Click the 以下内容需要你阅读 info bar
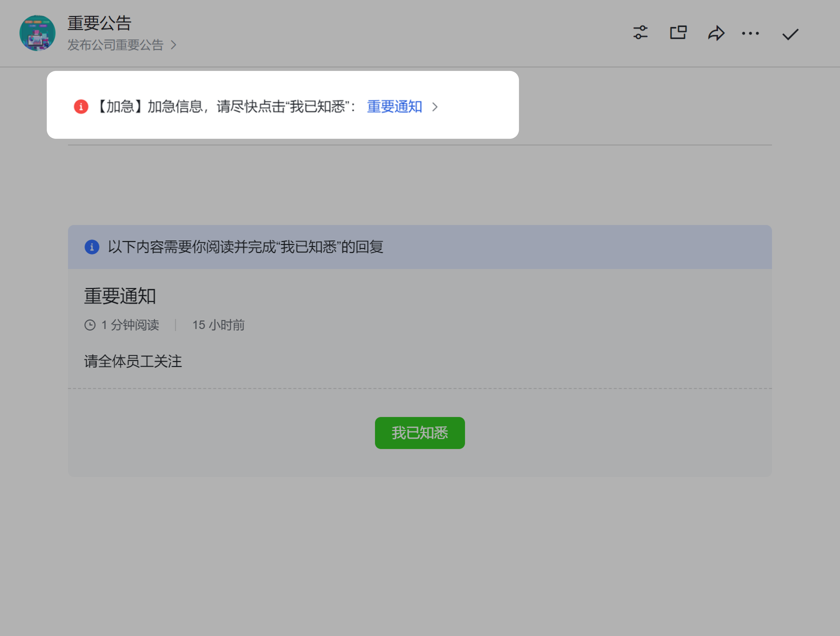The image size is (840, 636). tap(246, 247)
